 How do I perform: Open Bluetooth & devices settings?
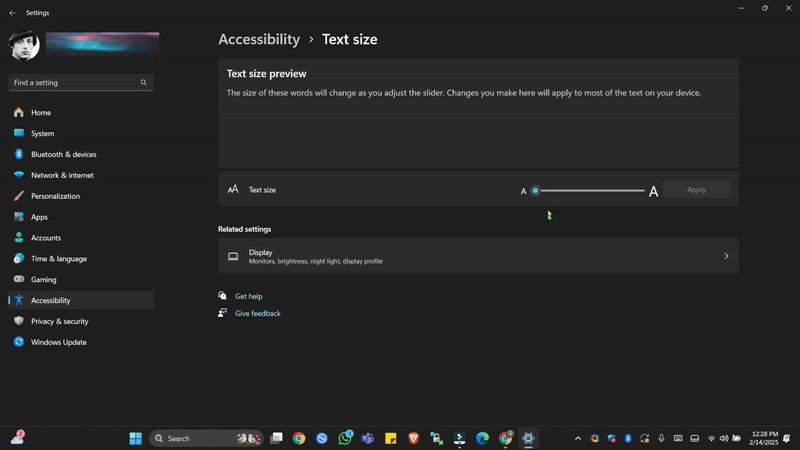tap(81, 155)
